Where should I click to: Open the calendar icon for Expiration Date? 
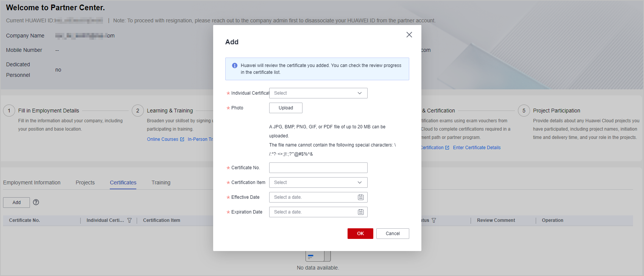(x=361, y=212)
